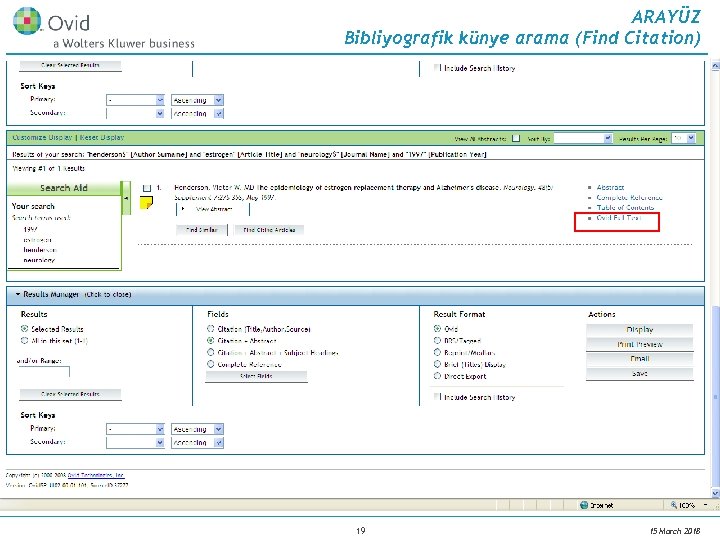Open the Sort By dropdown in green bar
The height and width of the screenshot is (540, 720).
[583, 138]
